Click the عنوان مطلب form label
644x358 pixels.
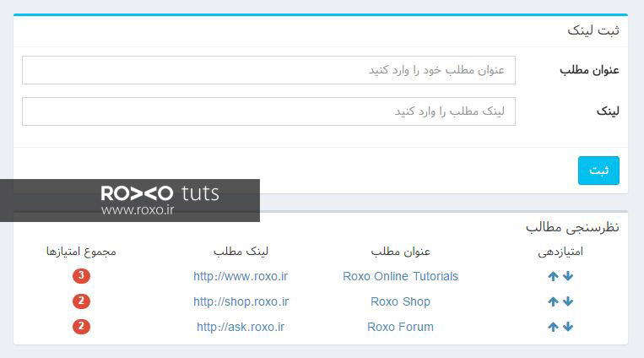(x=589, y=70)
